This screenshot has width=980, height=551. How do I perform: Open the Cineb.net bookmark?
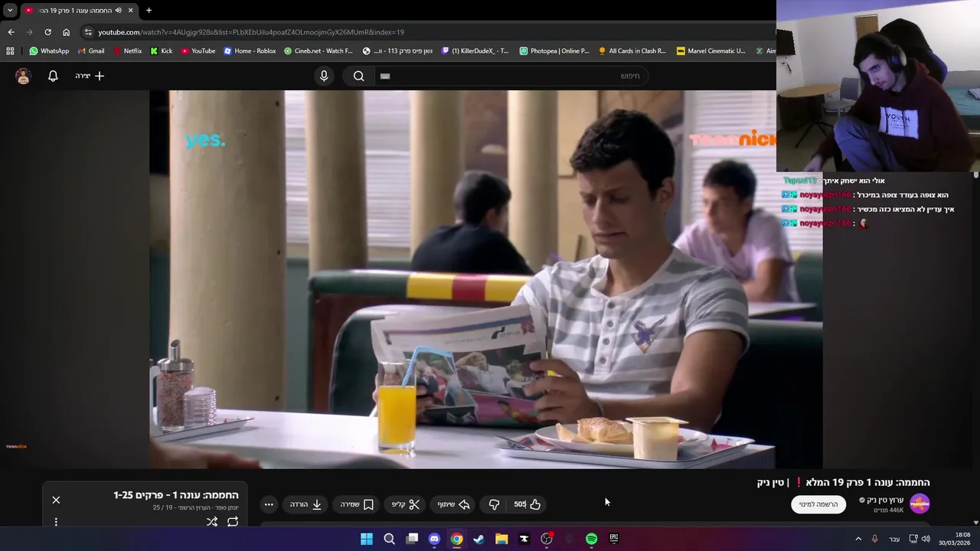click(x=318, y=51)
